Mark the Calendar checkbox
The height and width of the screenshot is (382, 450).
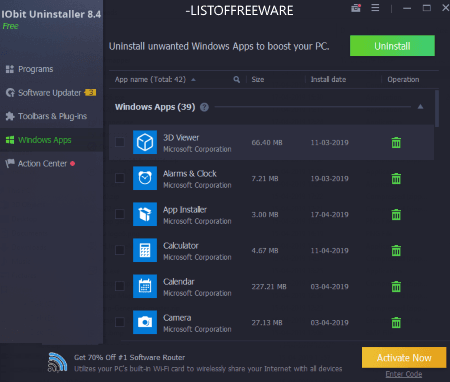tap(120, 286)
